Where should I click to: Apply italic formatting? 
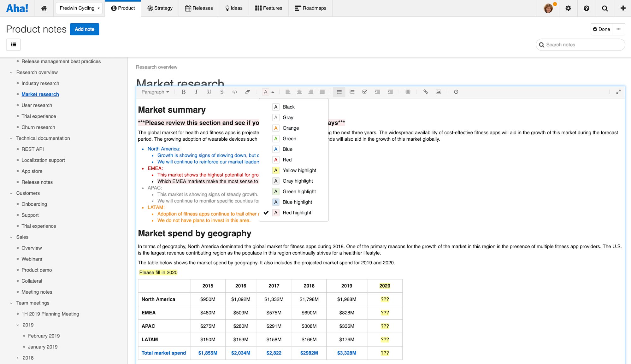(196, 92)
